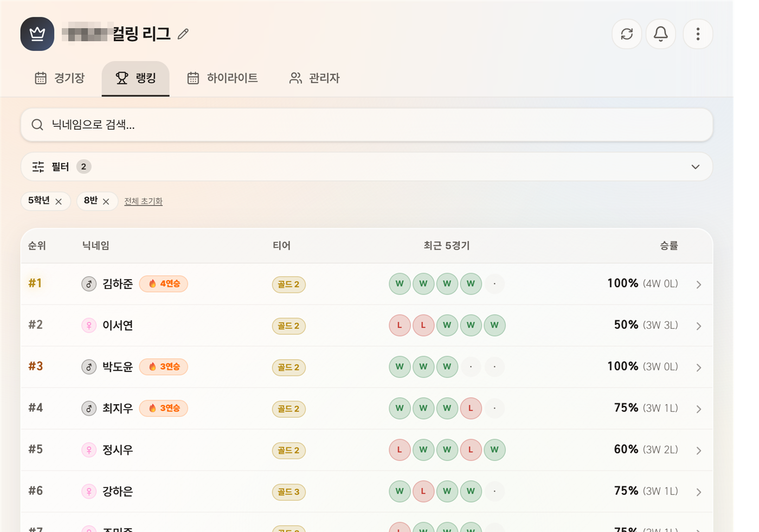Viewport: 759px width, 532px height.
Task: Open 김하준 row details chevron
Action: 699,285
